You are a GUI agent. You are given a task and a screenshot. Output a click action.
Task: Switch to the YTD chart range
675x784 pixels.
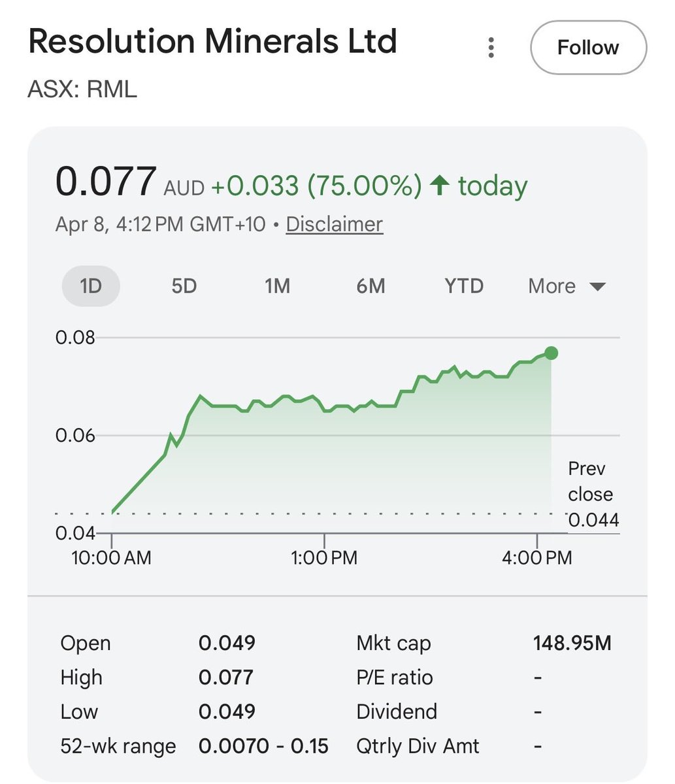point(464,286)
